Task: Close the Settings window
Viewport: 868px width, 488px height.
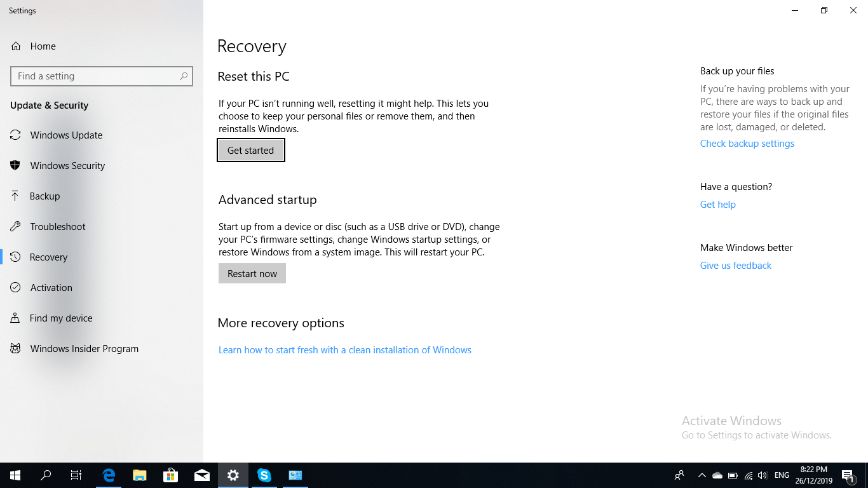Action: pyautogui.click(x=853, y=10)
